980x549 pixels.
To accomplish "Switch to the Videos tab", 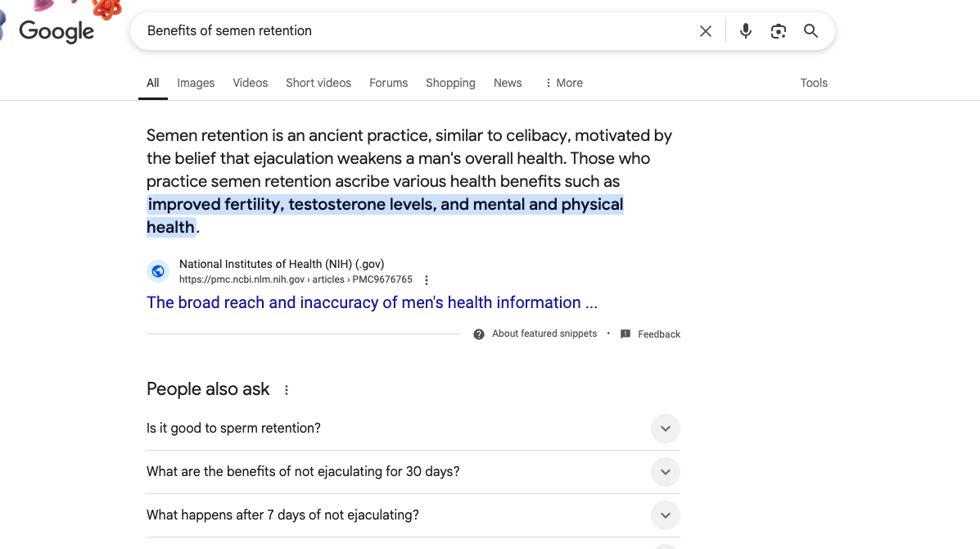I will coord(250,83).
